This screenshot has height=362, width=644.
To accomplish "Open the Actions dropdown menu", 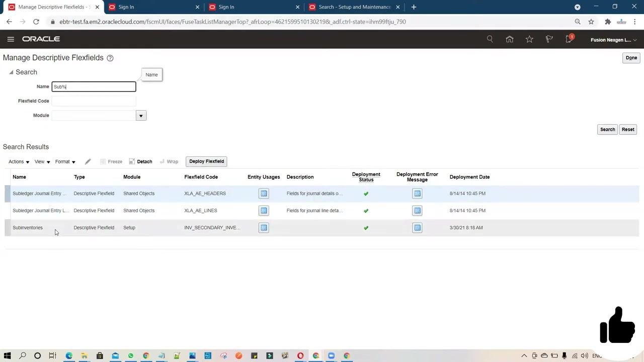I will [19, 161].
